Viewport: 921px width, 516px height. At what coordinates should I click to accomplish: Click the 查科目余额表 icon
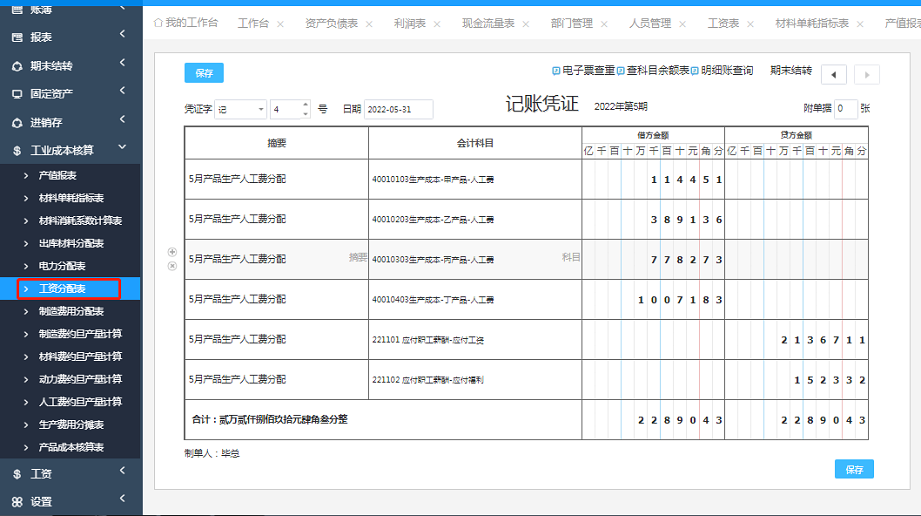(x=621, y=71)
